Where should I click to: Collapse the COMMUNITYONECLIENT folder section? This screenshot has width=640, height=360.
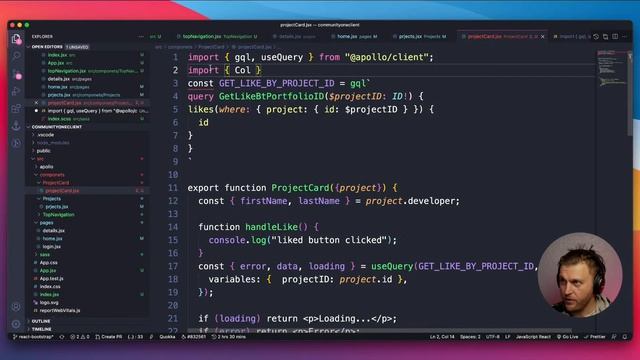tap(56, 127)
